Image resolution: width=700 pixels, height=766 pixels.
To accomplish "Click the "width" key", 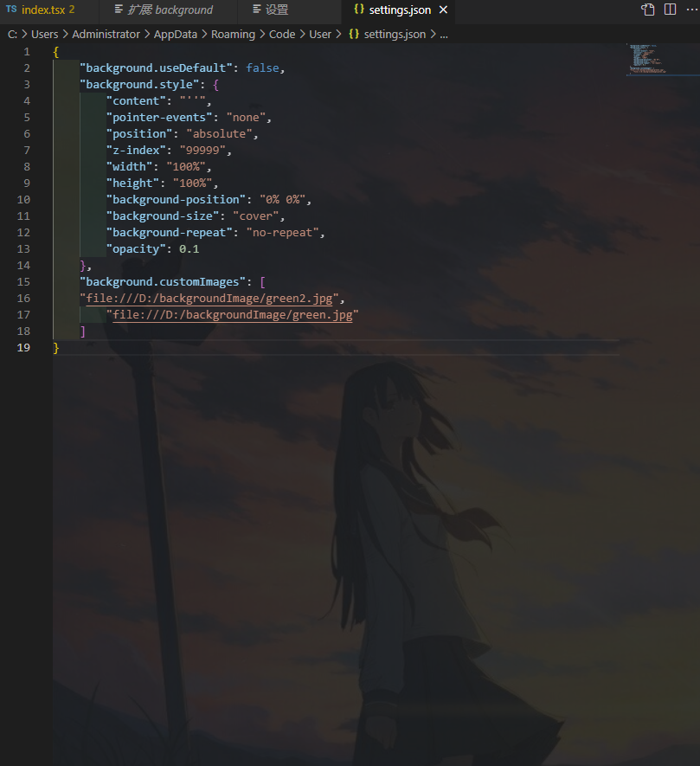I will (130, 167).
